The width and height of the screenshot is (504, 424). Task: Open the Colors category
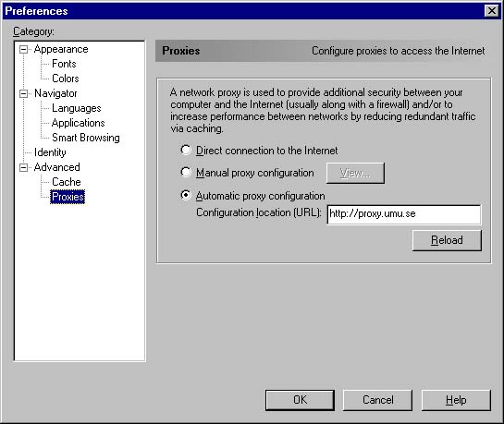(66, 79)
